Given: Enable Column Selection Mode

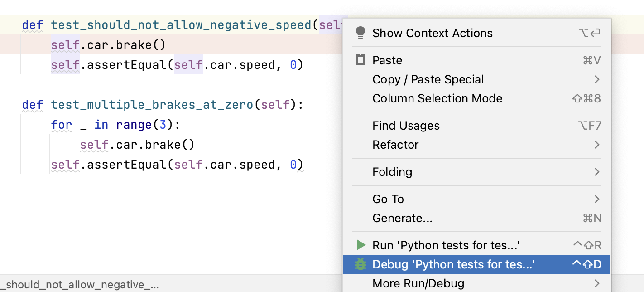Looking at the screenshot, I should pyautogui.click(x=437, y=98).
